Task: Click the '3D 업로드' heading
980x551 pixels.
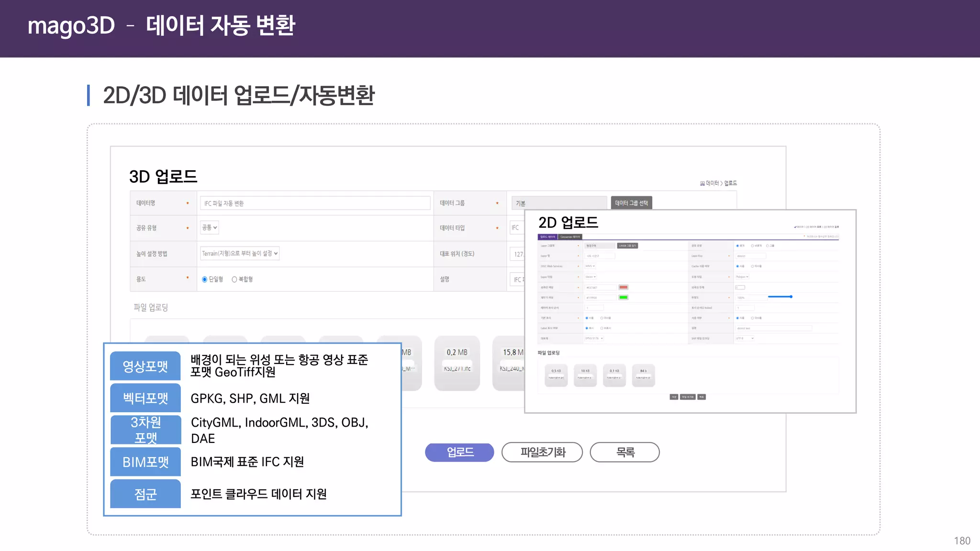Action: pyautogui.click(x=163, y=176)
